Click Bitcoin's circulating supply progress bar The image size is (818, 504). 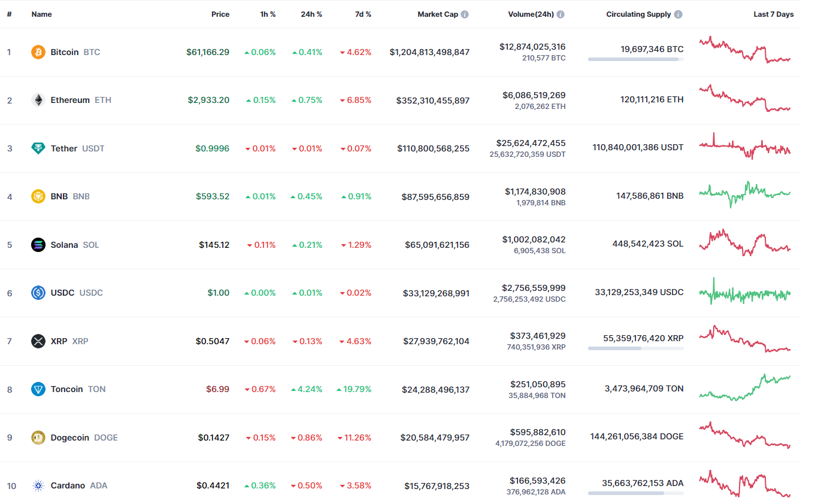[x=635, y=59]
